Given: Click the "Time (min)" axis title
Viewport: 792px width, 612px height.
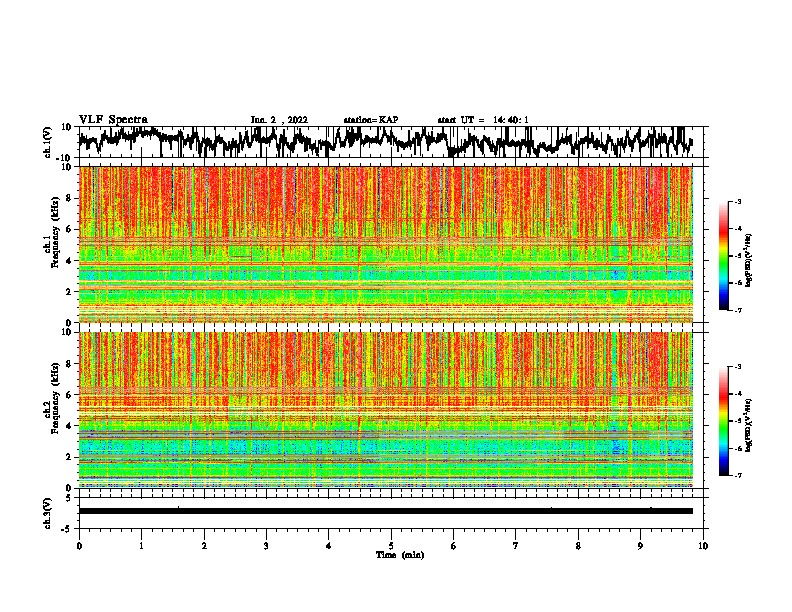Looking at the screenshot, I should 400,555.
